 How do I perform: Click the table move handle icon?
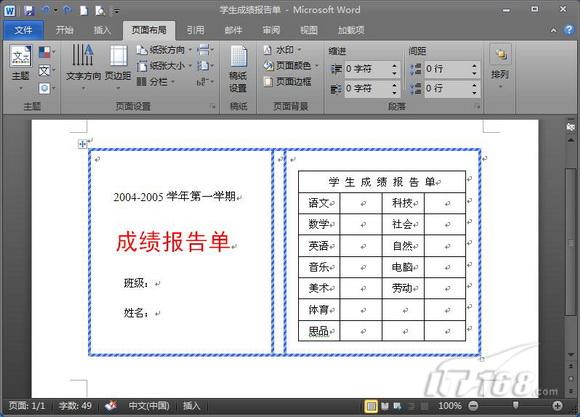82,144
